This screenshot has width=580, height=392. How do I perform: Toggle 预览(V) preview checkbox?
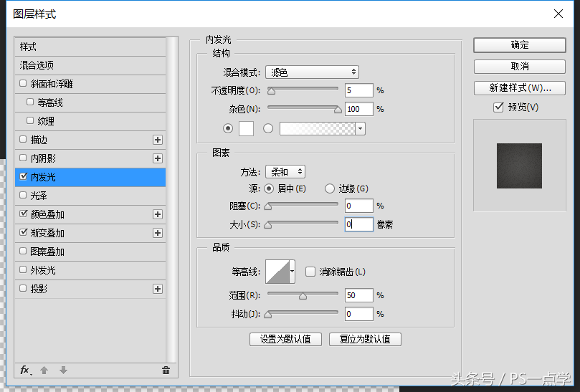[x=498, y=107]
